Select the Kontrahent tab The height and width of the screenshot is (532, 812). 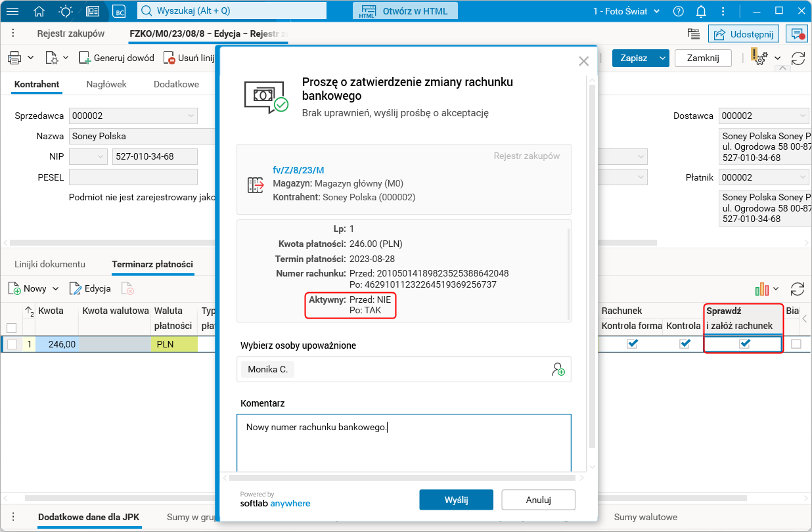coord(37,84)
